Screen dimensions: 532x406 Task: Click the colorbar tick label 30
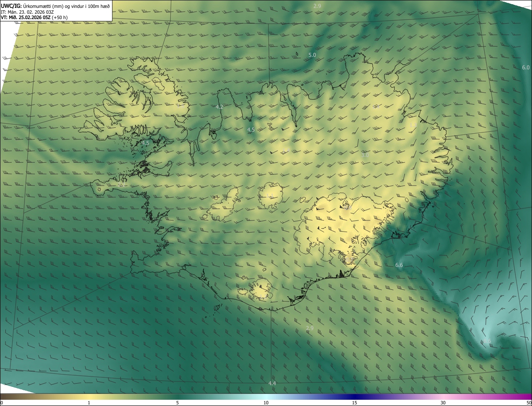tap(443, 403)
